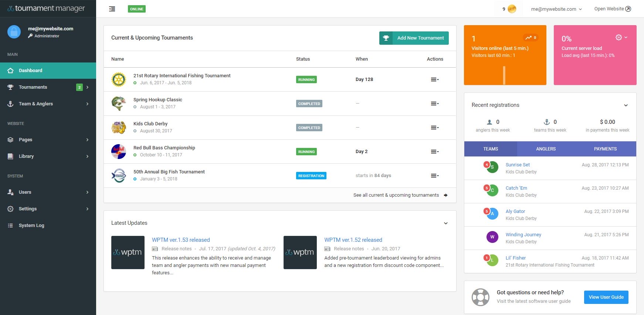
Task: Open actions menu for Spring Hookup Classic
Action: 435,104
